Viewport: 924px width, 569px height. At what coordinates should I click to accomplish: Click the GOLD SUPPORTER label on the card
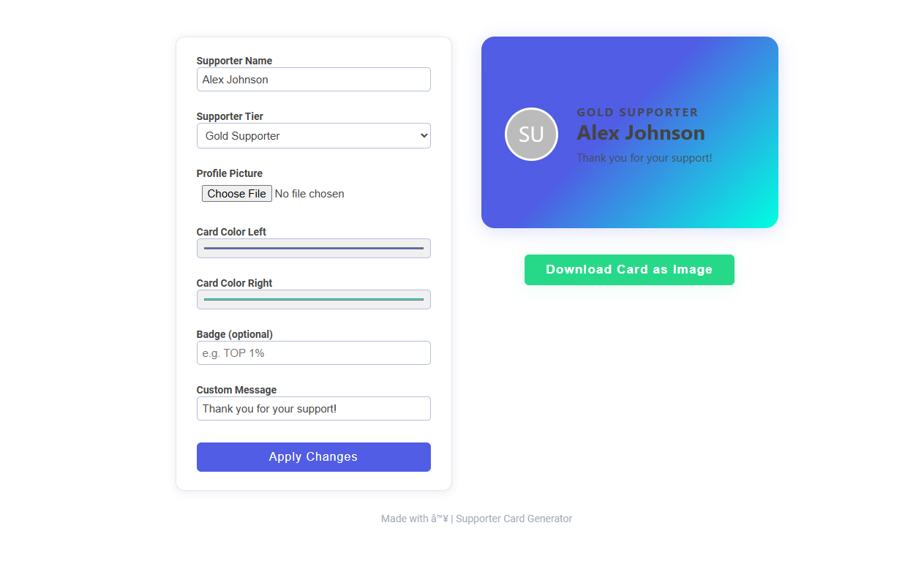pyautogui.click(x=637, y=112)
